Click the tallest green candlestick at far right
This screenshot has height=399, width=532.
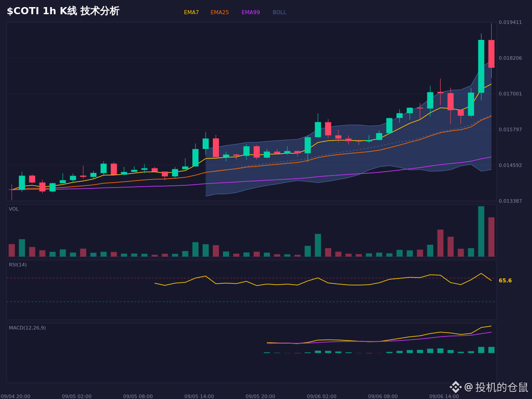pyautogui.click(x=481, y=66)
